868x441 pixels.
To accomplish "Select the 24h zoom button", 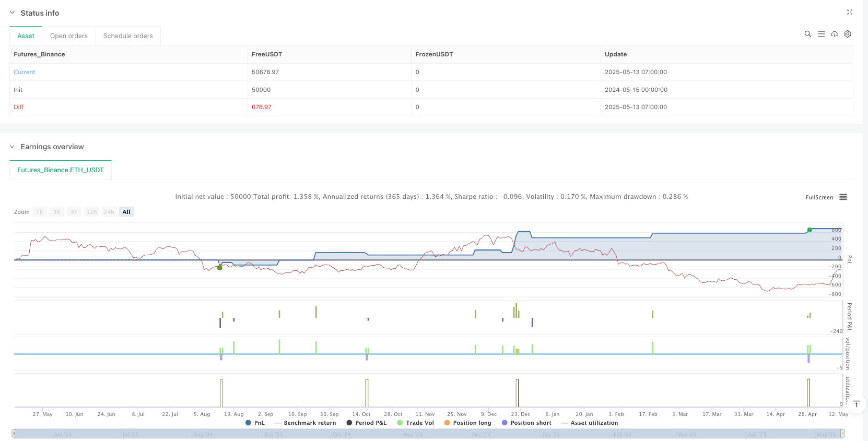I will coord(109,212).
